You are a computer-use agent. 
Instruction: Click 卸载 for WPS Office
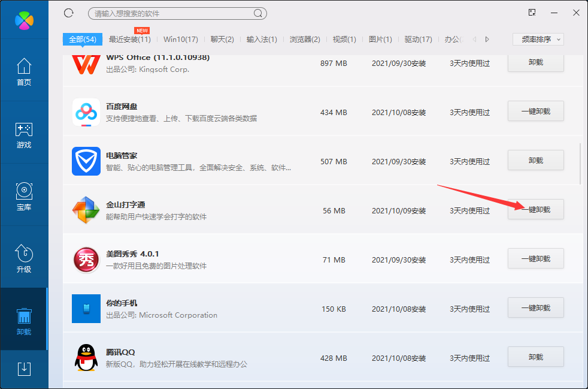[536, 63]
